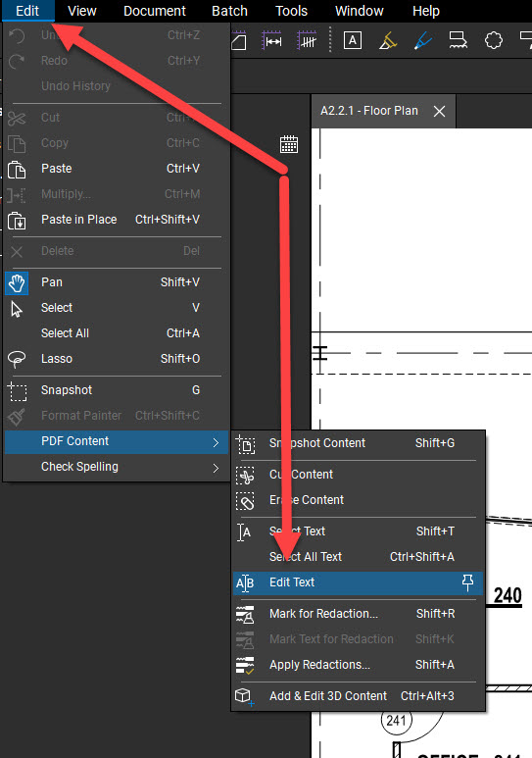Switch to the A2.2.1 - Floor Plan tab
Viewport: 532px width, 758px height.
369,111
